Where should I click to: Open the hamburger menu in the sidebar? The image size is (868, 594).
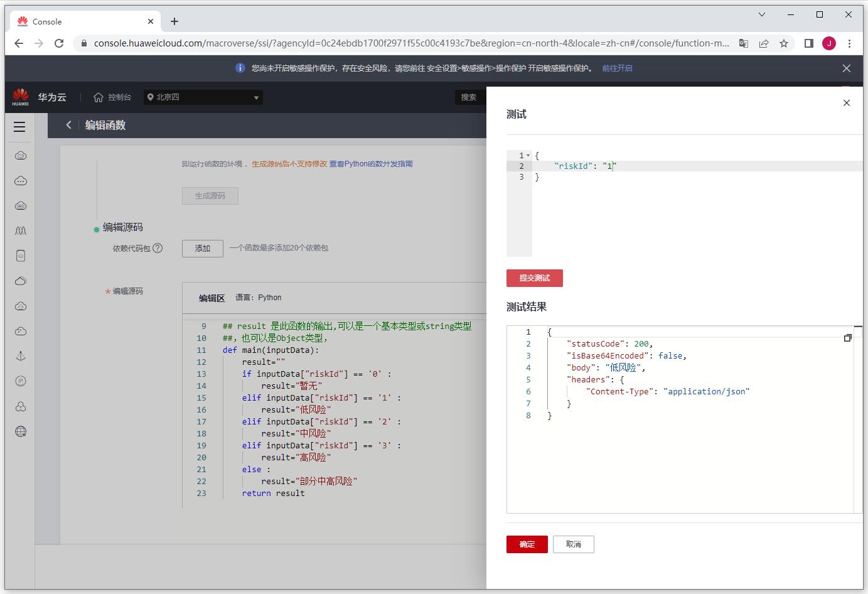click(x=19, y=127)
